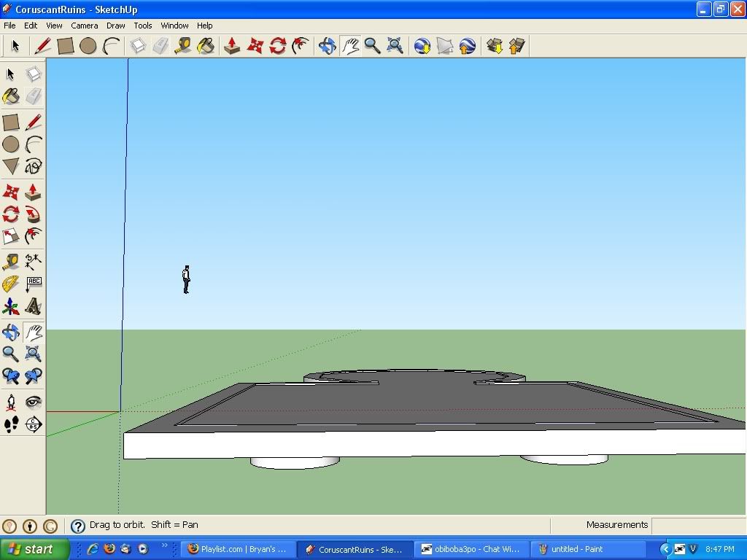Switch to untitled - Paint in taskbar
The width and height of the screenshot is (747, 560).
588,549
